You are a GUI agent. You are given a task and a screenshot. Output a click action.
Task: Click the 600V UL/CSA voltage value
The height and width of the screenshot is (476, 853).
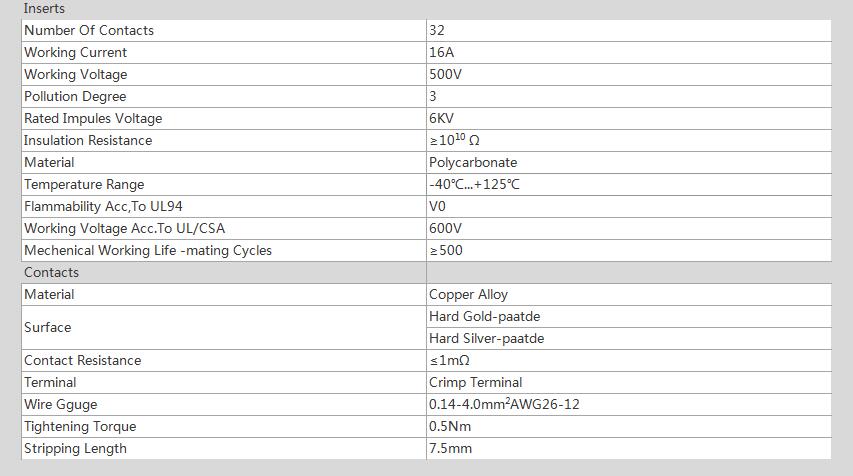[x=445, y=228]
